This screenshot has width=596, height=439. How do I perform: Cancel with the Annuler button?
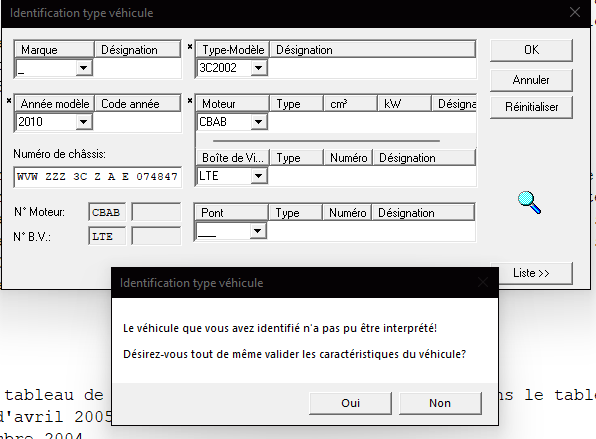pyautogui.click(x=531, y=80)
